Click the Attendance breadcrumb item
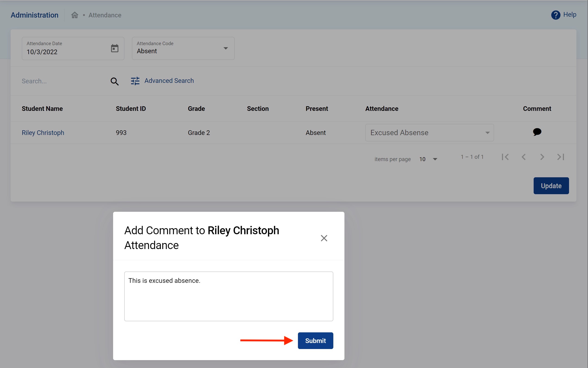Viewport: 588px width, 368px height. [x=105, y=15]
